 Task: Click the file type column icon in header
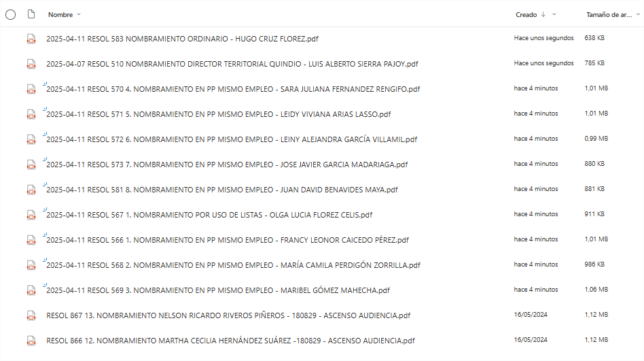(x=31, y=14)
